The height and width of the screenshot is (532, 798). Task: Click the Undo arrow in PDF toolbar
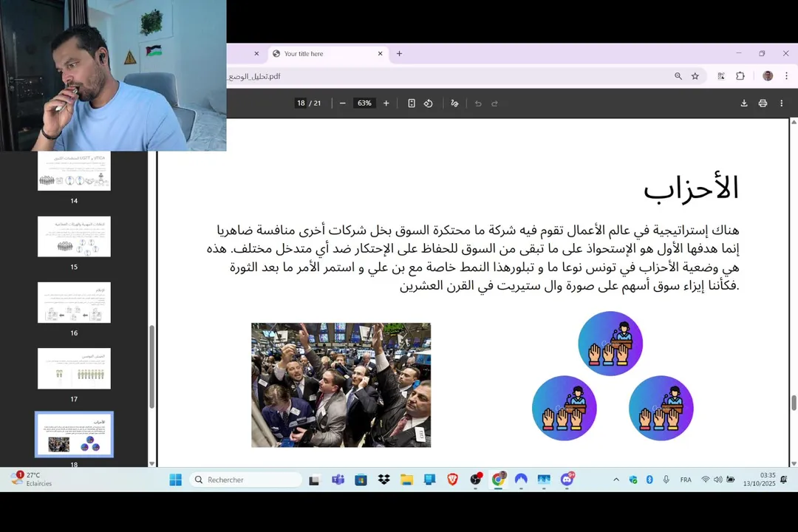478,103
